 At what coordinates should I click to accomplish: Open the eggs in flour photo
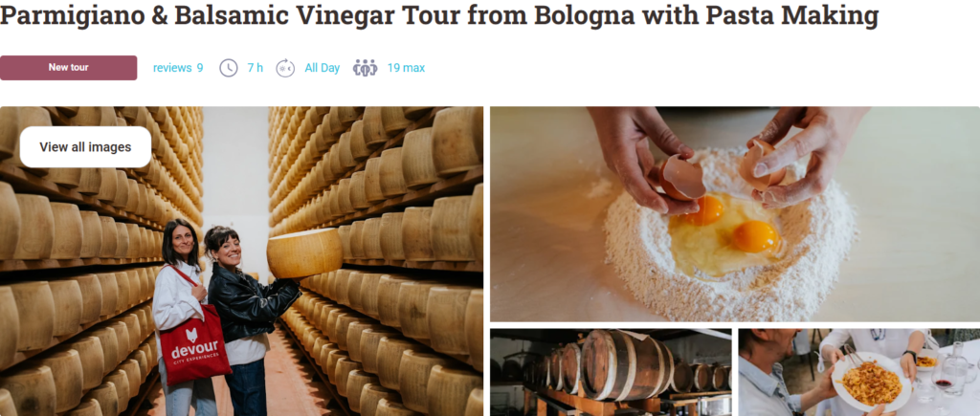735,214
